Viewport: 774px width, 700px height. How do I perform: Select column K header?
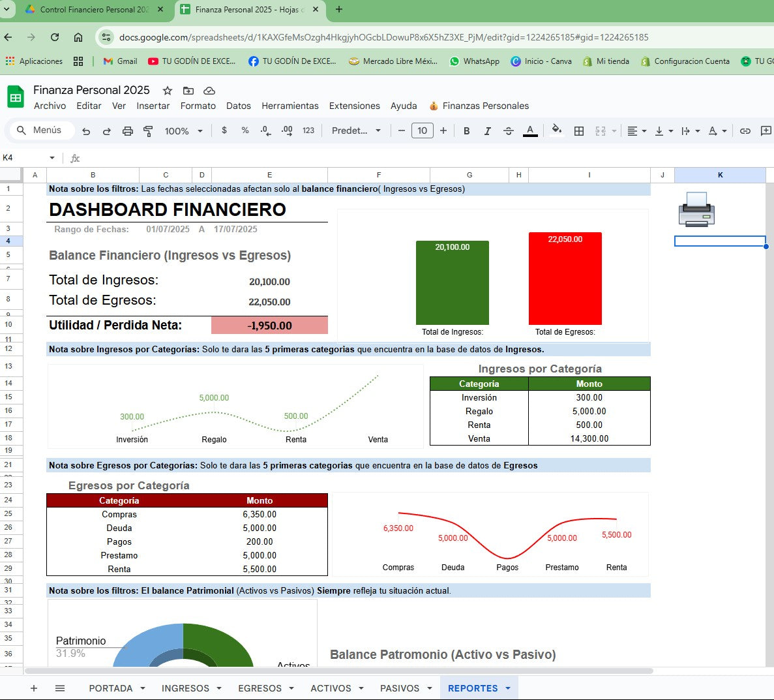pos(720,175)
